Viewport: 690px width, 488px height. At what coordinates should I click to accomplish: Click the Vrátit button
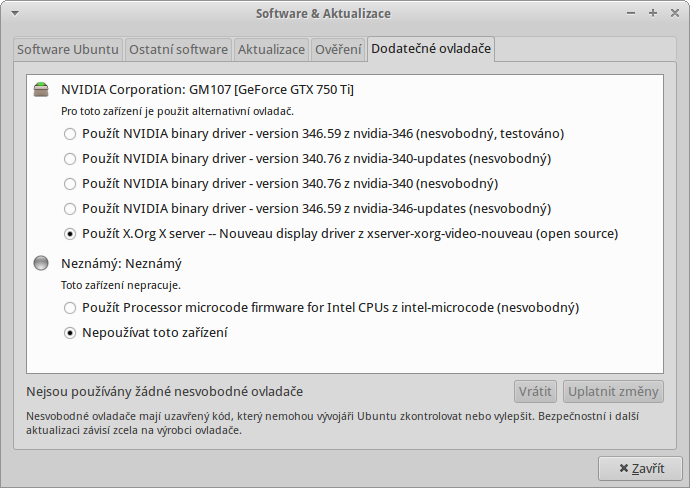pos(535,391)
